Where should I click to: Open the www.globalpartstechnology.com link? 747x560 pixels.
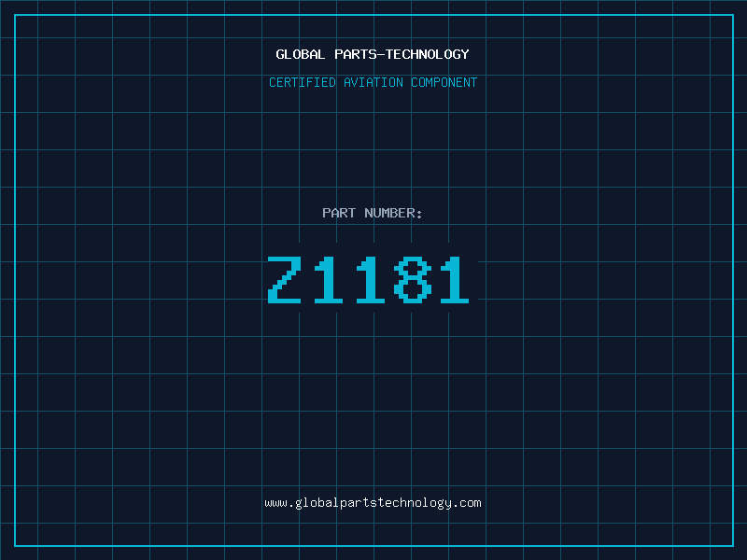[373, 503]
